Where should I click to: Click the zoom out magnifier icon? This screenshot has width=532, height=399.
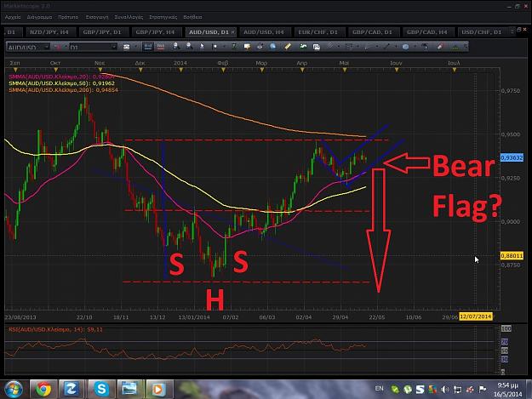[189, 47]
